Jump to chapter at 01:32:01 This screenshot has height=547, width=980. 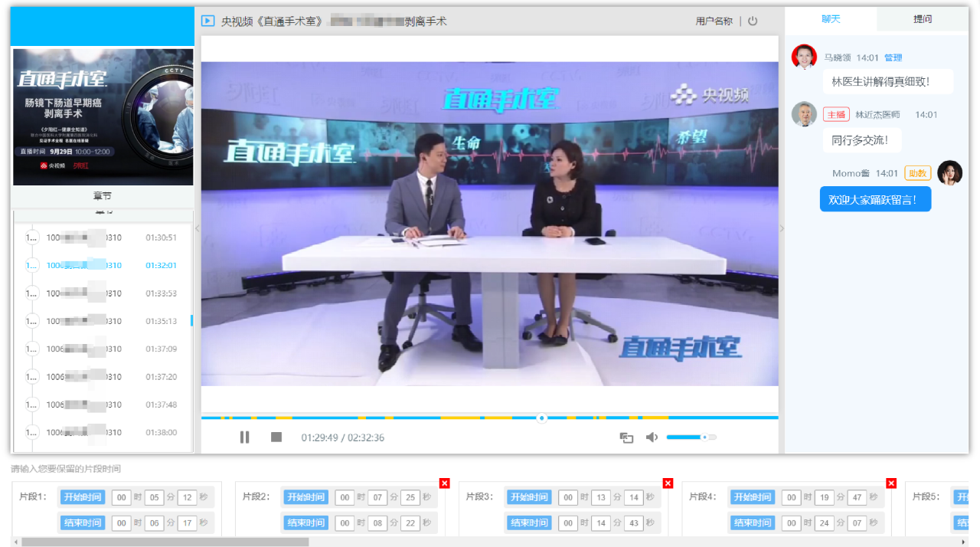click(x=103, y=265)
